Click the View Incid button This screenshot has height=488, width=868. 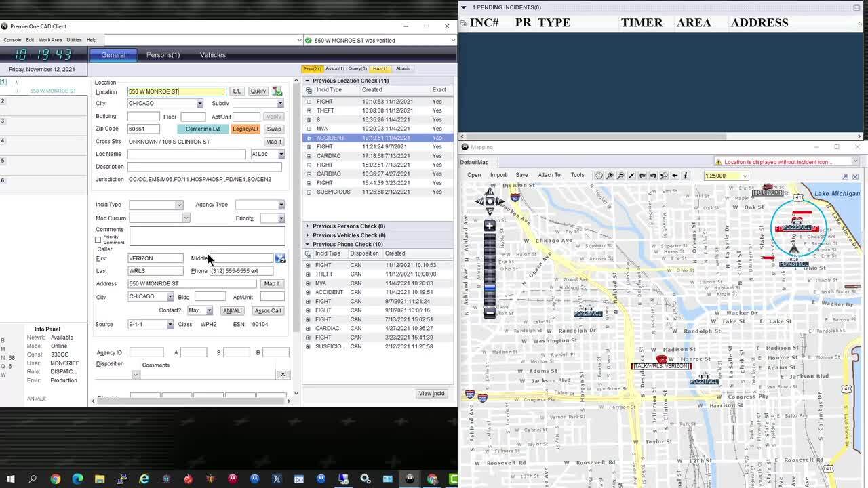click(x=431, y=394)
